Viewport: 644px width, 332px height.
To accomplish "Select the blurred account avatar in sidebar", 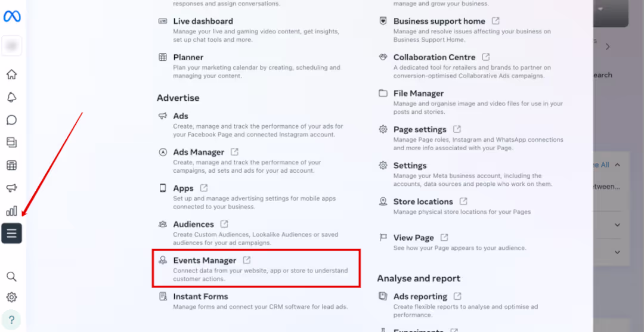I will pyautogui.click(x=11, y=45).
